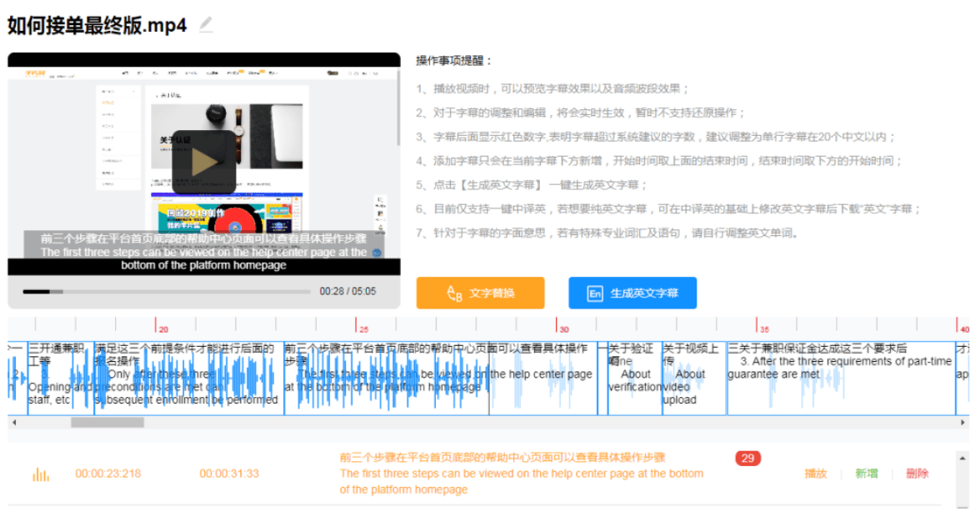Click the red 29 character count badge
Viewport: 980px width, 522px height.
(747, 458)
